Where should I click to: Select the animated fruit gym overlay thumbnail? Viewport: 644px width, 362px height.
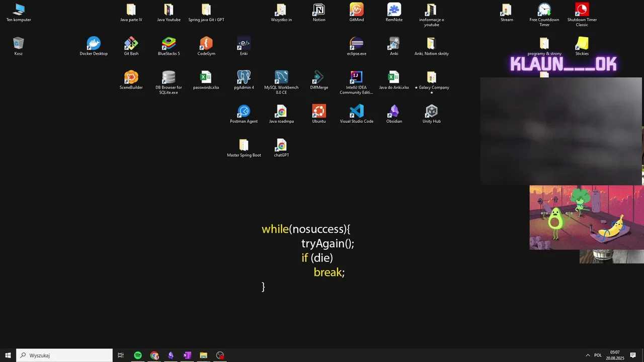pyautogui.click(x=587, y=218)
